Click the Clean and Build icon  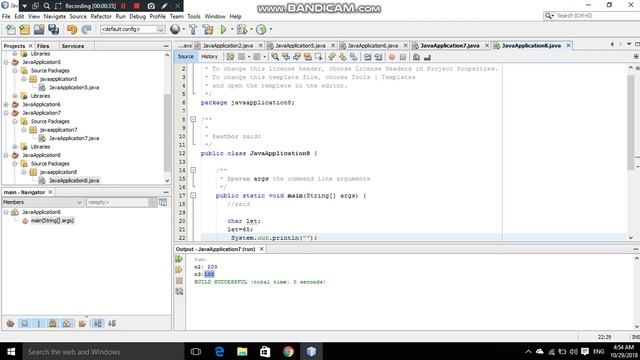point(208,29)
